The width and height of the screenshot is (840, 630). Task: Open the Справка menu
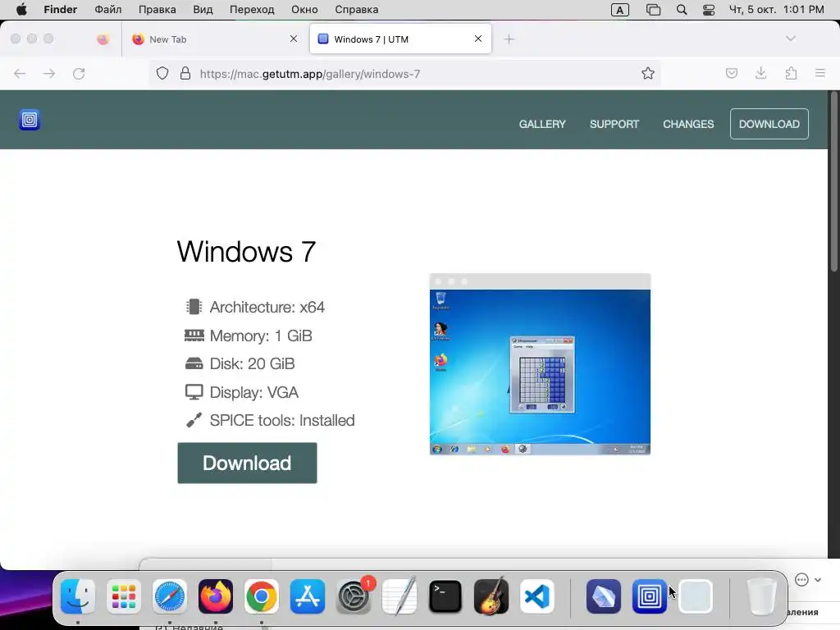[x=356, y=10]
